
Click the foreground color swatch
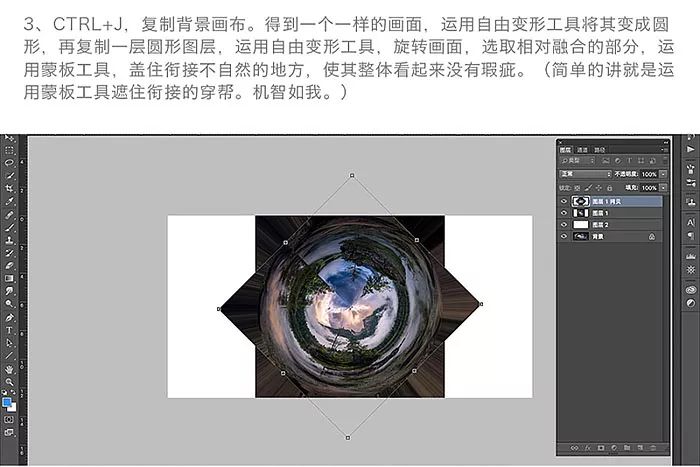[8, 402]
